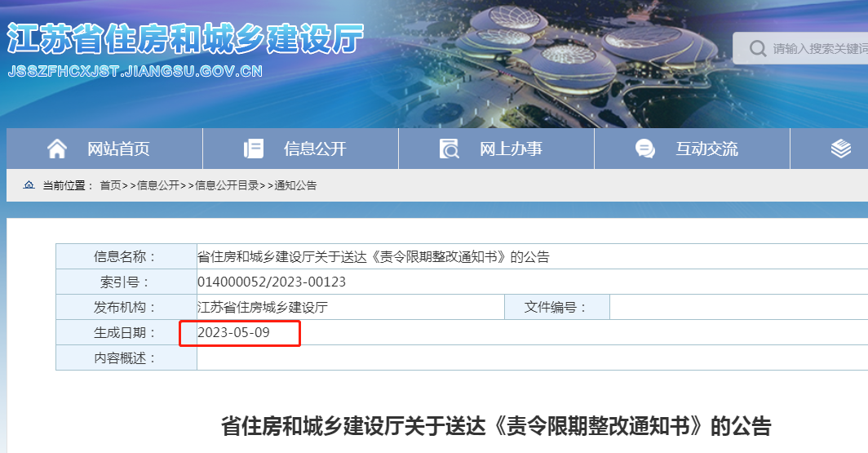Click the document icon beside 信息公开

tap(254, 149)
